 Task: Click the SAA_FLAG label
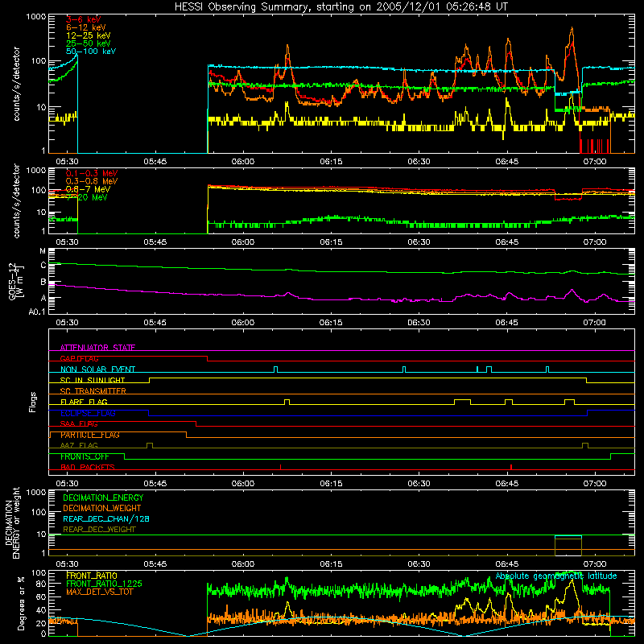(79, 423)
